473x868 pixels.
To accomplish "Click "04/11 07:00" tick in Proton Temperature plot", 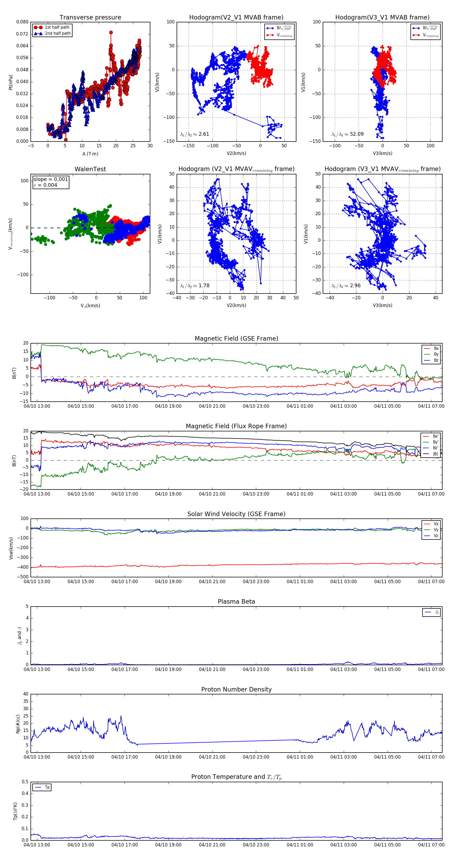I will coord(431,845).
